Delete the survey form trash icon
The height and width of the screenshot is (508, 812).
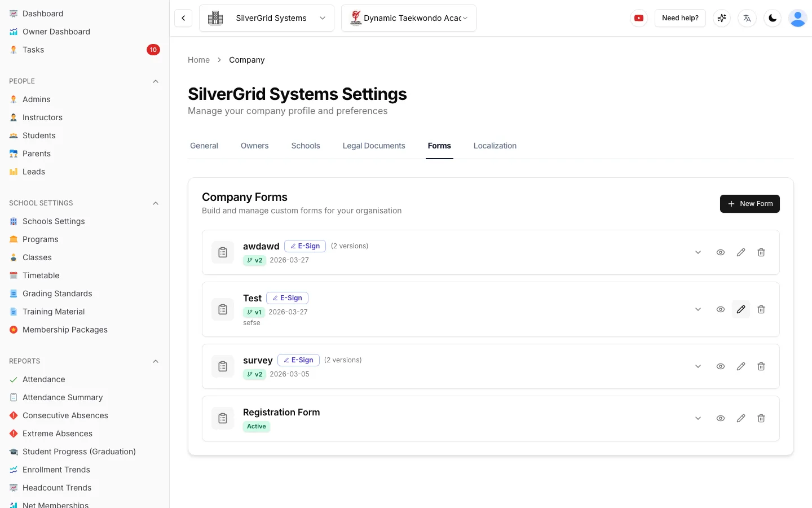(761, 366)
